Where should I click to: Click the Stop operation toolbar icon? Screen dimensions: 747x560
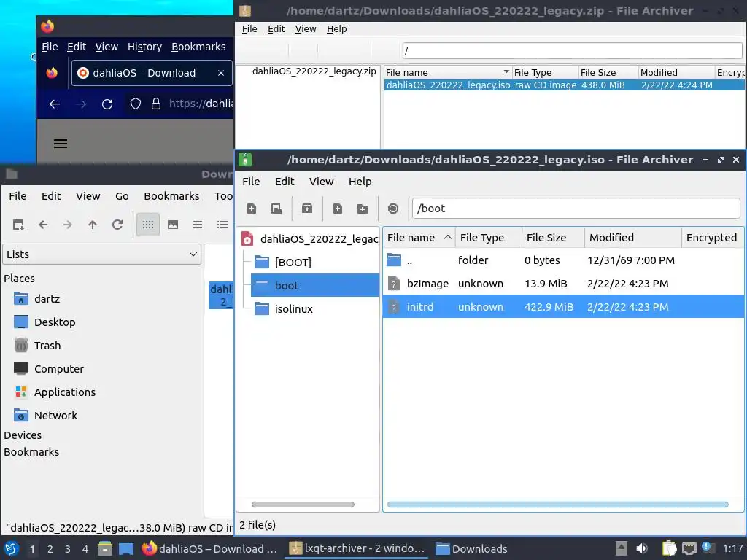coord(393,209)
